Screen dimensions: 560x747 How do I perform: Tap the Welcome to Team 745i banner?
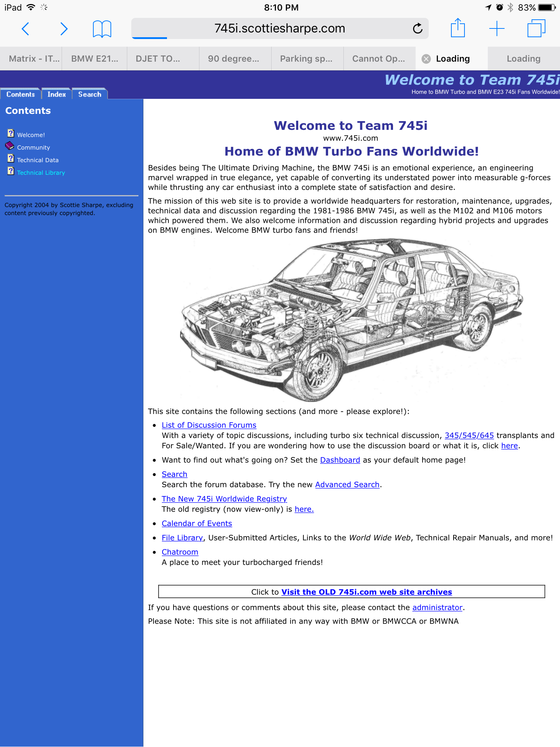pos(472,80)
